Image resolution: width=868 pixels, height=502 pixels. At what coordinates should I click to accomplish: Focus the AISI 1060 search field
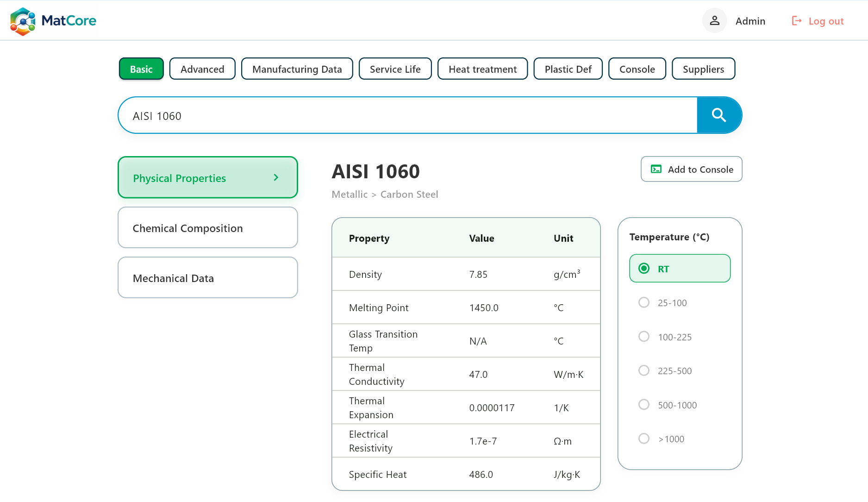click(407, 115)
